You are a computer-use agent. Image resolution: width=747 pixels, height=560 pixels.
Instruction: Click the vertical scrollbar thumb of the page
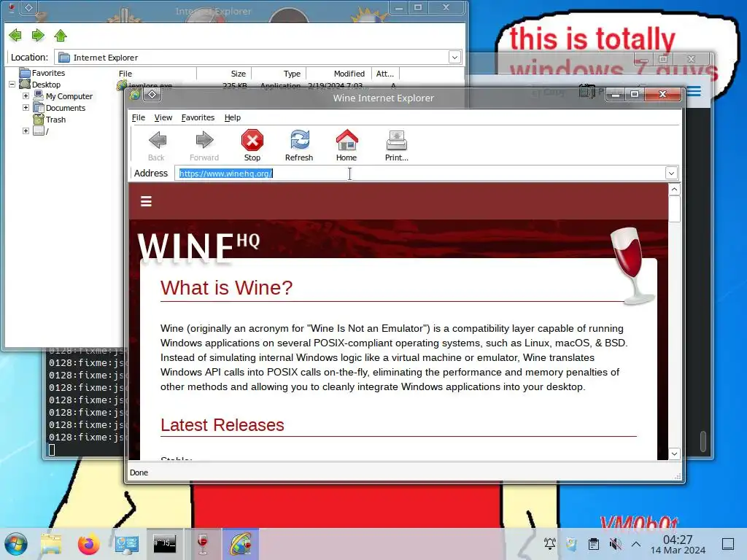[x=674, y=209]
